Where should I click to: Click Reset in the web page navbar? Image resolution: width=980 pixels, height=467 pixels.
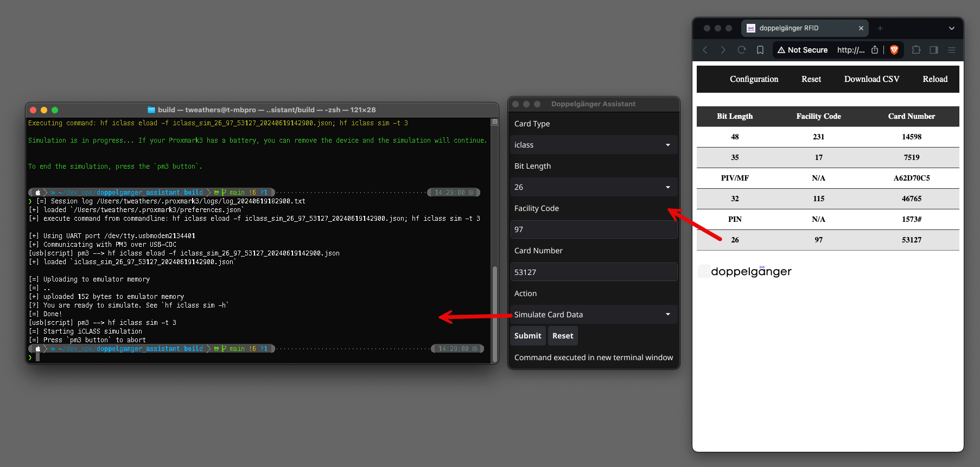tap(811, 79)
